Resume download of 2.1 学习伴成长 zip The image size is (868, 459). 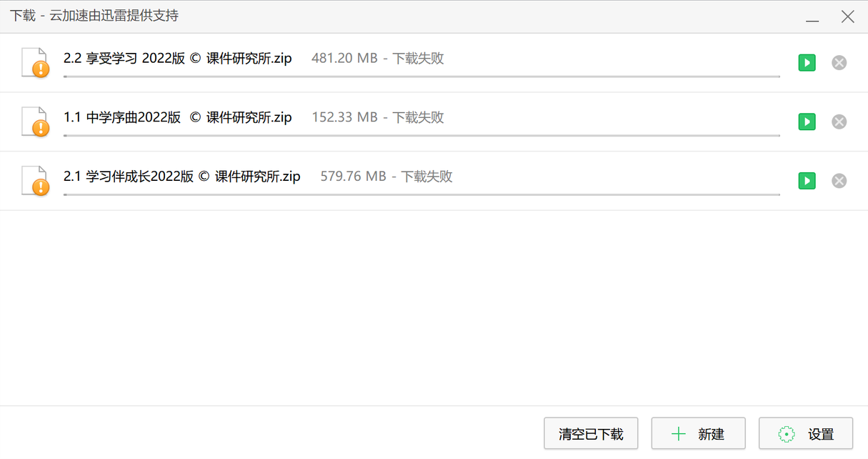point(807,181)
